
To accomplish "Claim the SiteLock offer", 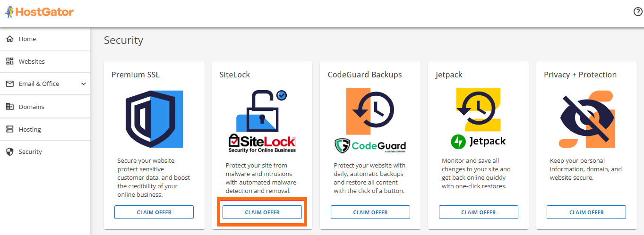I will click(262, 212).
